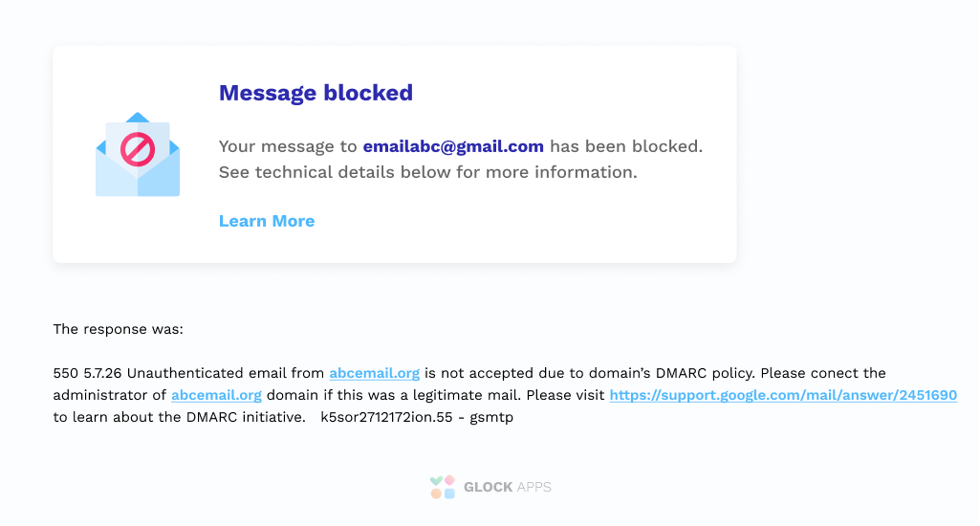Viewport: 980px width, 526px height.
Task: Click the 'k5sor2712172ion.55 - gsmtp' server ID
Action: pos(417,417)
